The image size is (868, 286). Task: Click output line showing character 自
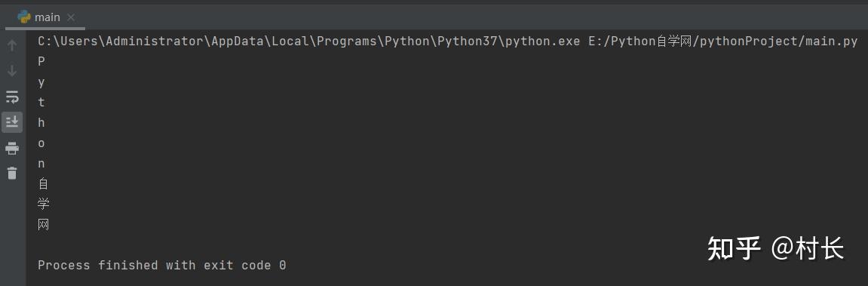43,184
